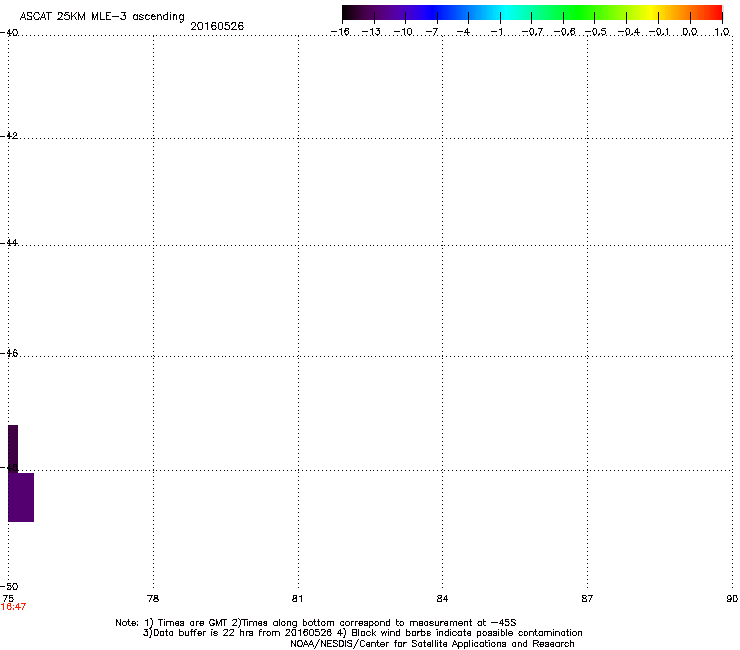Click the NOAA/NESDIS credit line
The width and height of the screenshot is (740, 650).
point(432,644)
